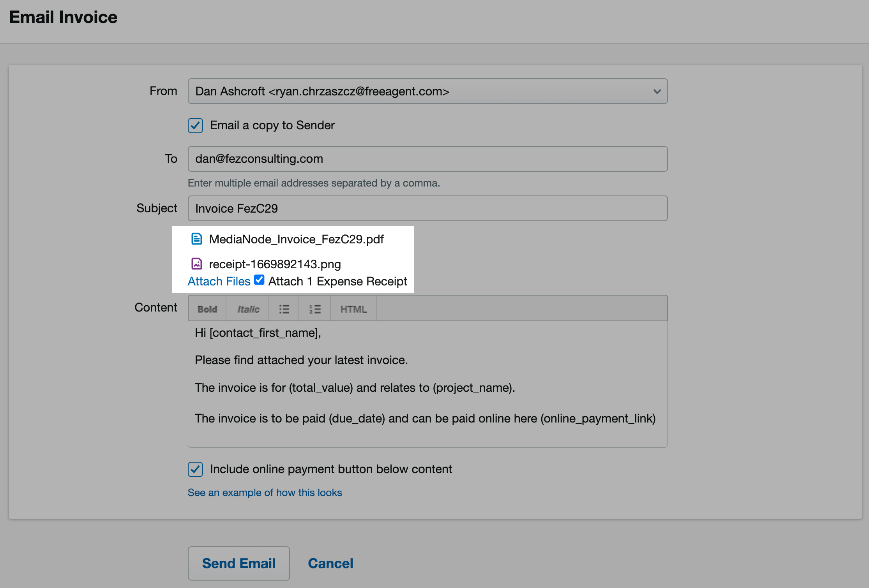Screen dimensions: 869x588
Task: Click the PDF document icon for MediaNode invoice
Action: click(197, 239)
